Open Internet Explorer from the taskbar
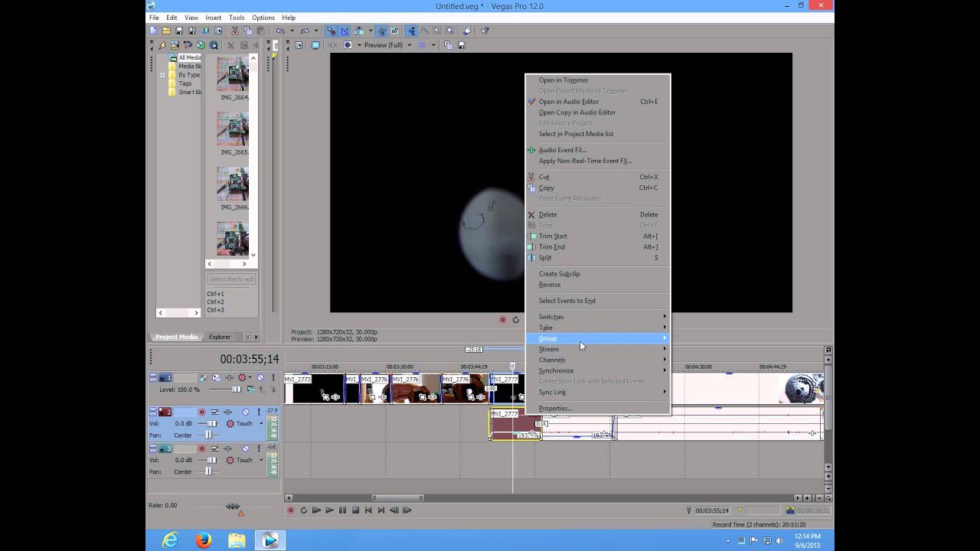Viewport: 980px width, 551px height. tap(170, 540)
